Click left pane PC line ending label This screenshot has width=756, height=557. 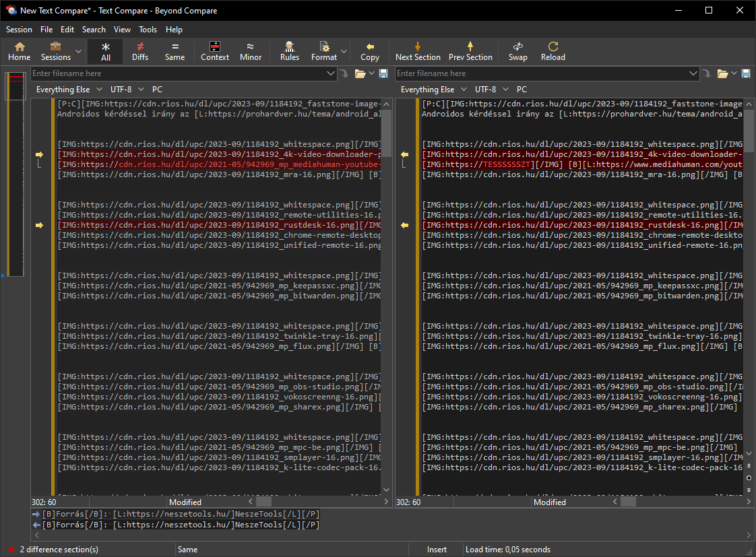click(157, 90)
